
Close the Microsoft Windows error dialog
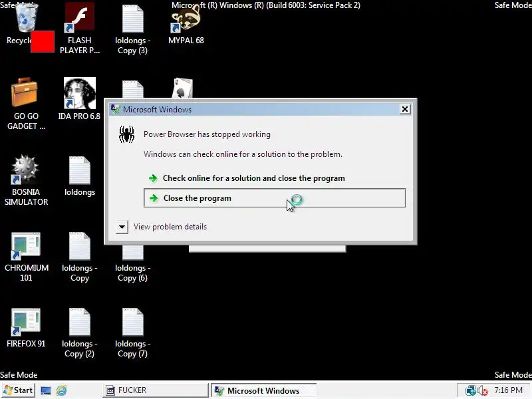point(405,109)
